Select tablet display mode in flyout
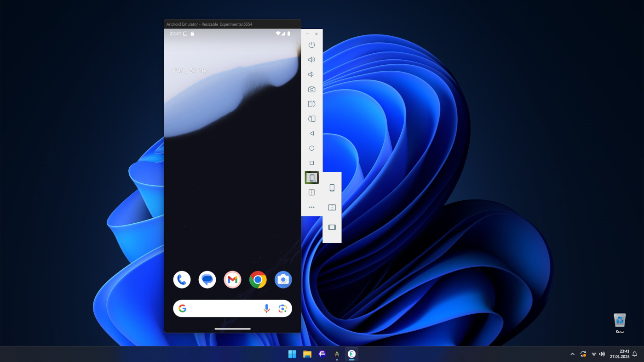The height and width of the screenshot is (362, 644). 332,227
